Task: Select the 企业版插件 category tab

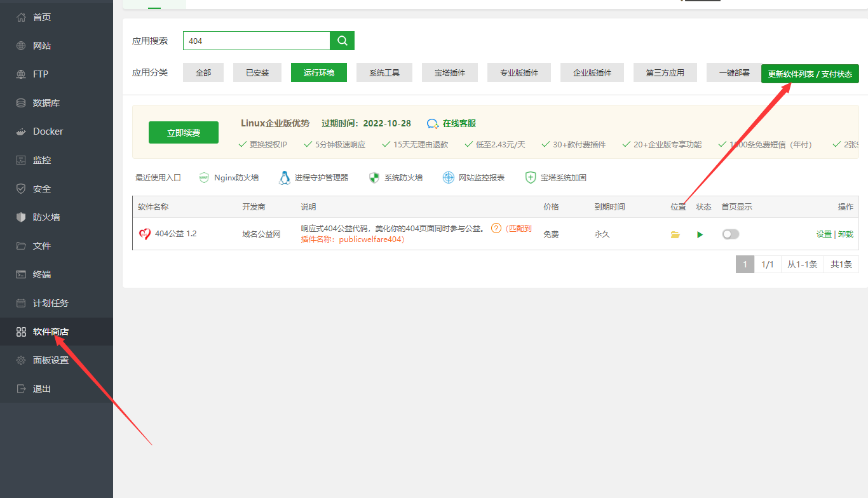Action: coord(592,73)
